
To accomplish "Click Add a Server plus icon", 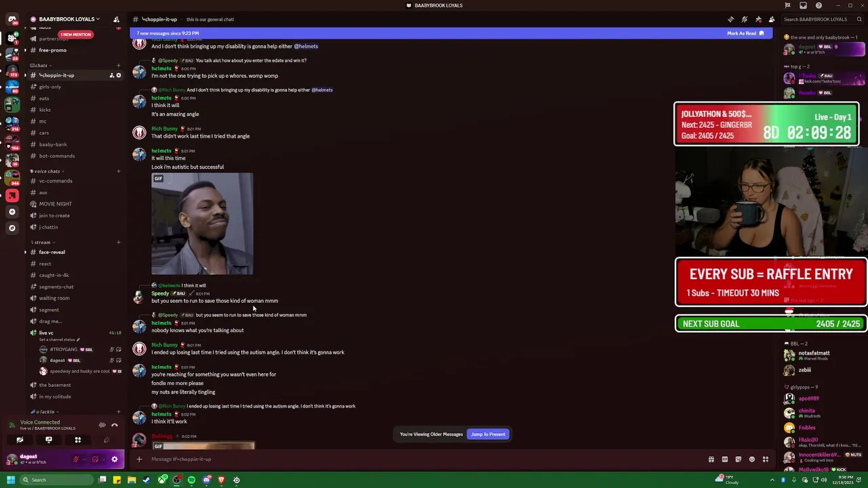I will (12, 212).
